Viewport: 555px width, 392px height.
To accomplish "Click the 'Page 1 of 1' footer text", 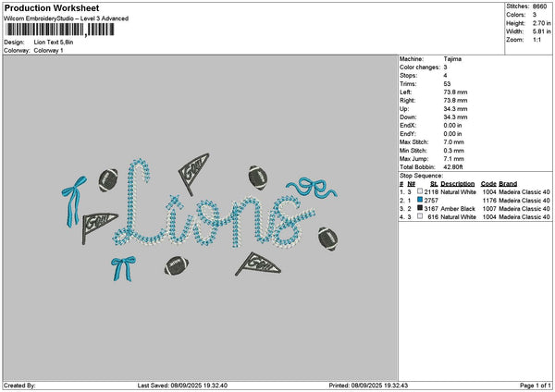I will pos(536,386).
